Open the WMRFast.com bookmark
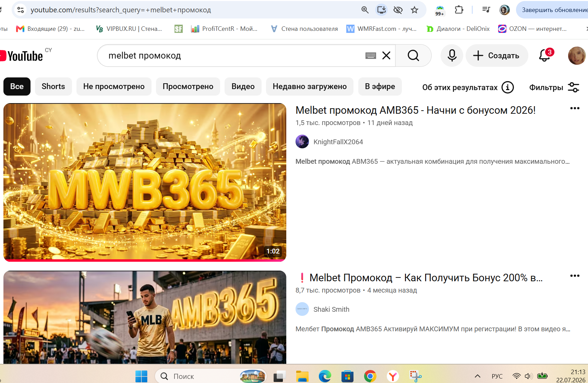The width and height of the screenshot is (588, 383). click(x=382, y=29)
